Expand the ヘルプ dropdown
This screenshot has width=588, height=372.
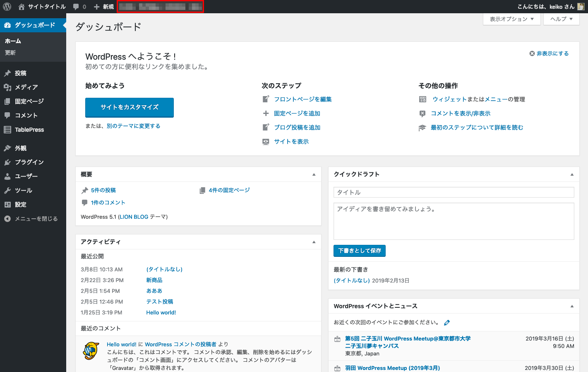pos(562,19)
